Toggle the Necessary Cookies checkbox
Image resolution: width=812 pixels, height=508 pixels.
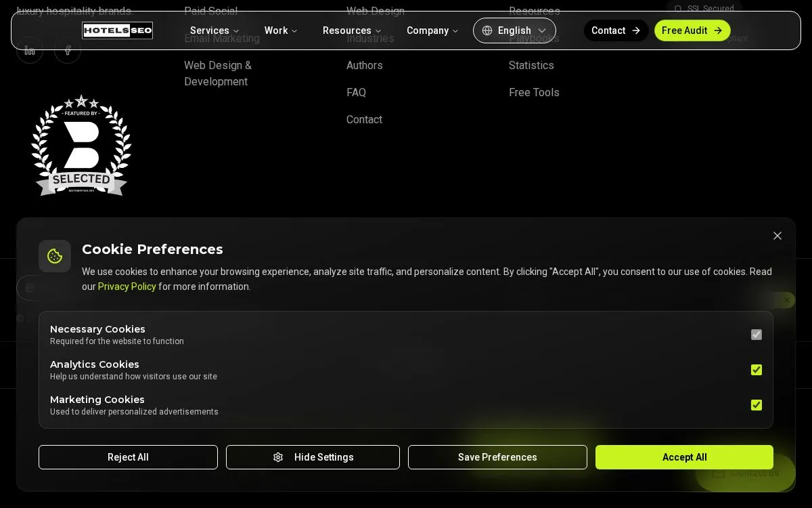point(757,335)
